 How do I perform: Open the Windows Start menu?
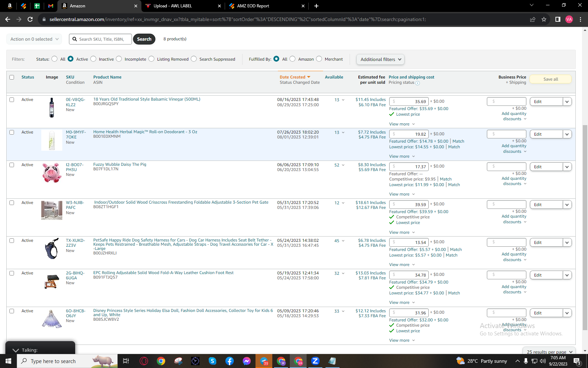pos(8,361)
